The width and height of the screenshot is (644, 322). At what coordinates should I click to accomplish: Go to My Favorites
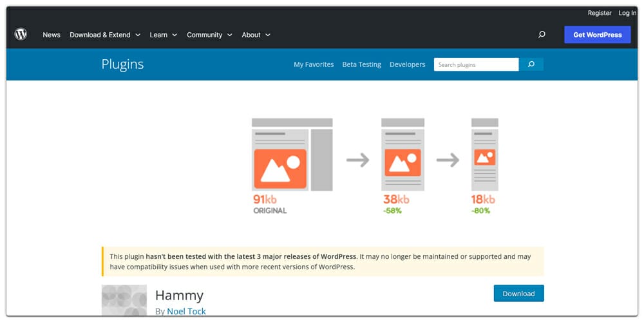[x=314, y=64]
